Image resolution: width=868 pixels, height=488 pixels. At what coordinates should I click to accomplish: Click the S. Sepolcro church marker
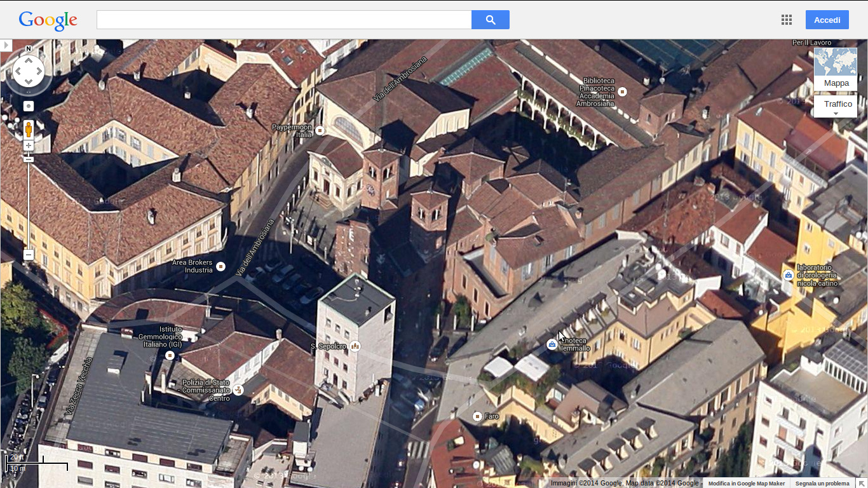click(355, 346)
